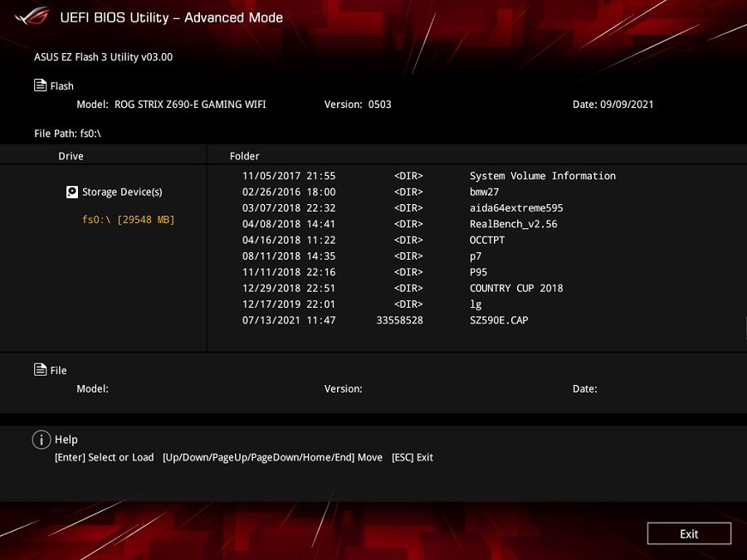Select the SZ590E.CAP BIOS file
This screenshot has height=560, width=747.
(x=499, y=320)
